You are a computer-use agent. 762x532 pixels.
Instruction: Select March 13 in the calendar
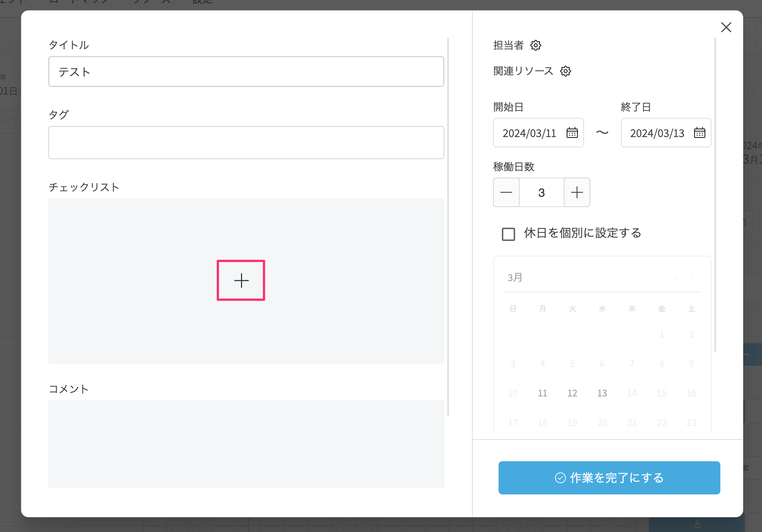tap(602, 393)
